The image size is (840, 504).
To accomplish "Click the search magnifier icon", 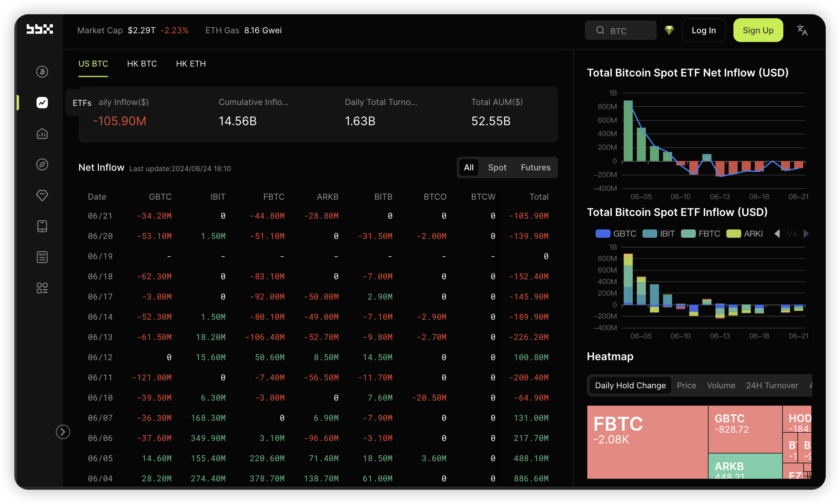I will (600, 31).
